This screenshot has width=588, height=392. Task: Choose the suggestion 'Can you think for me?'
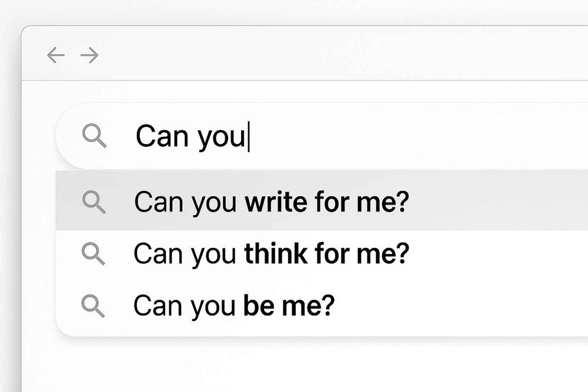(322, 254)
